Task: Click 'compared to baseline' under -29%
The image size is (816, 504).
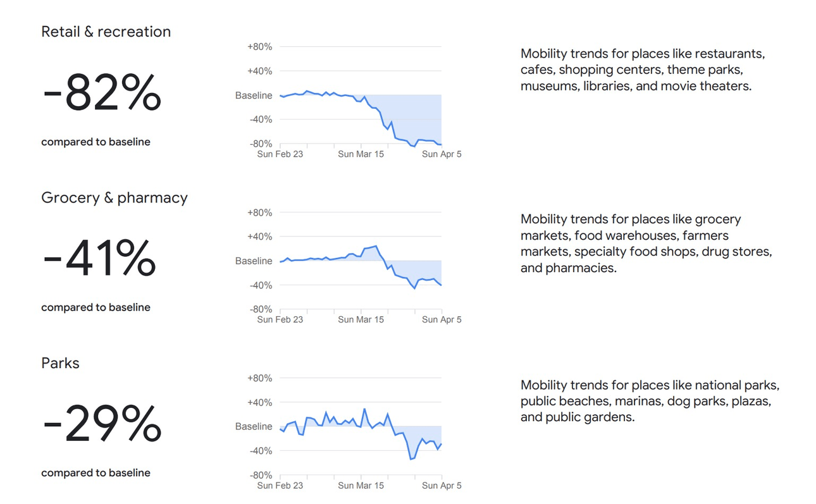Action: pyautogui.click(x=96, y=473)
